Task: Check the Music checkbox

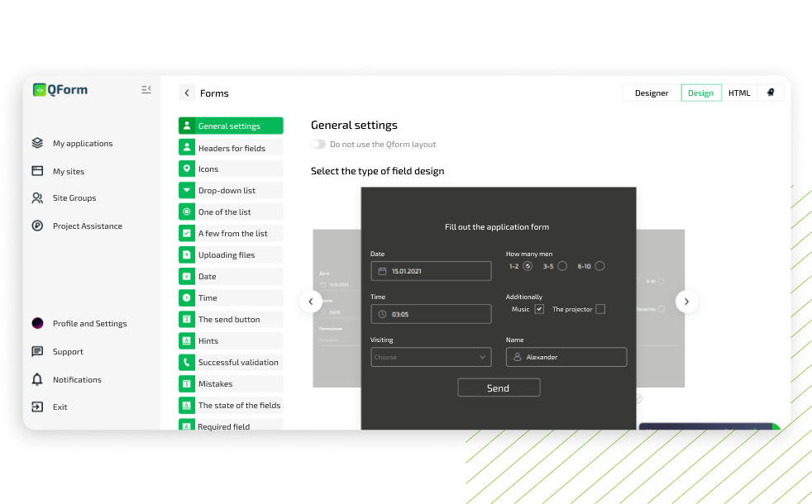Action: [539, 309]
